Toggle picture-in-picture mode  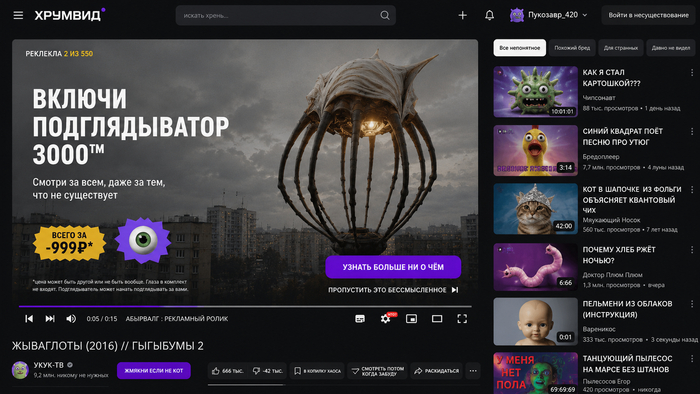tap(411, 319)
